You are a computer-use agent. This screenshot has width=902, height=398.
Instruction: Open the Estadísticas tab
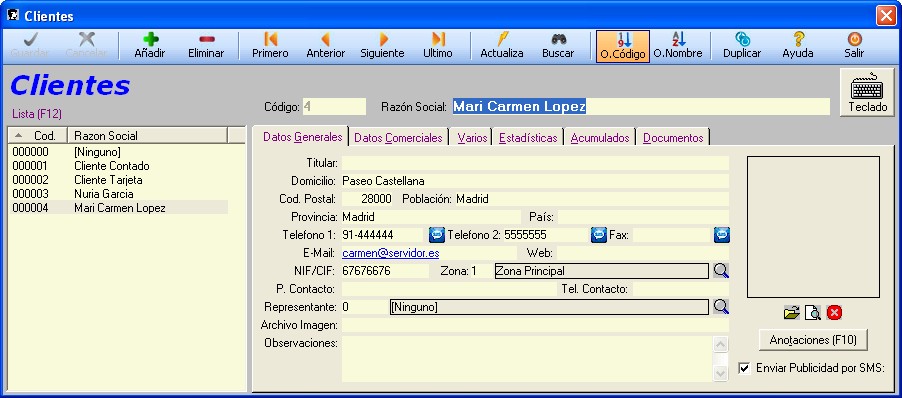tap(528, 138)
